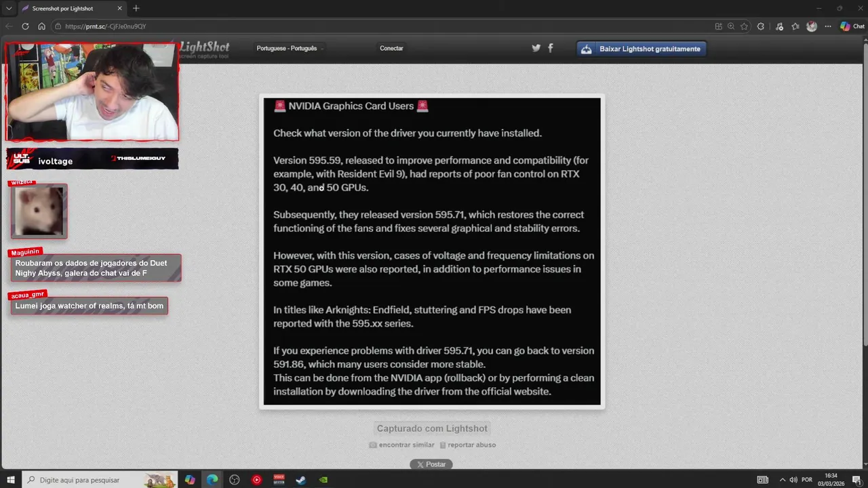
Task: Open the split screen / apps icon in address bar
Action: (x=719, y=26)
